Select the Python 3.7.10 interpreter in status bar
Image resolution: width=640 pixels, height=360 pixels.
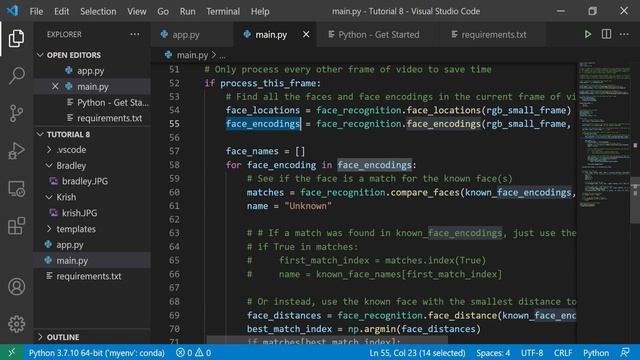pyautogui.click(x=97, y=353)
